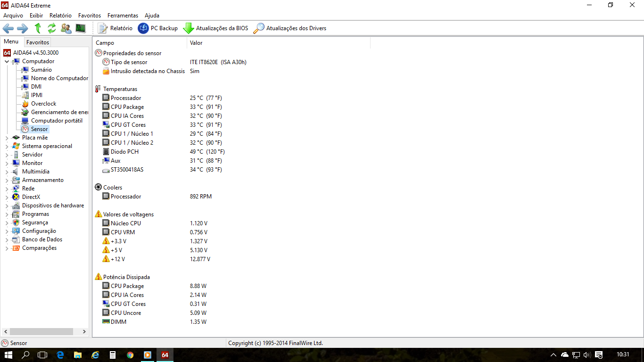Switch to the Menu tab

[11, 41]
